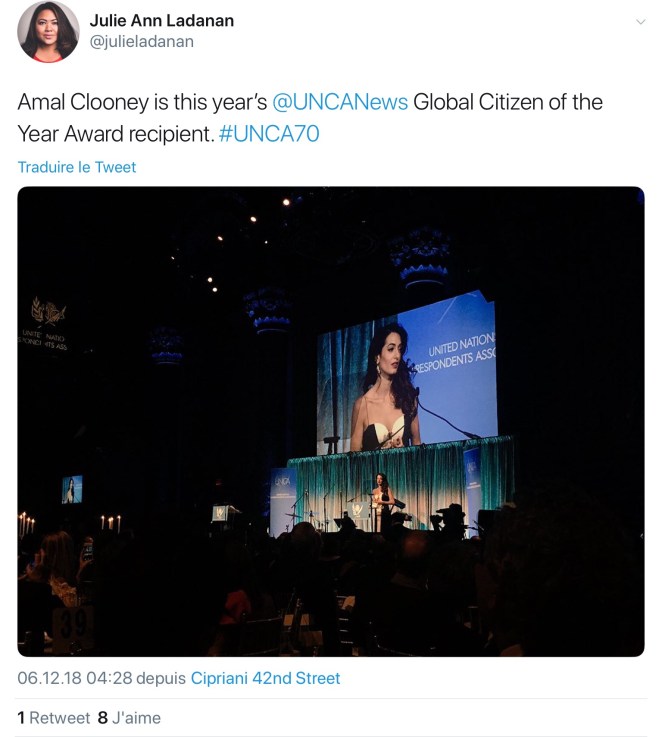View the 8 J'aime likes list
The width and height of the screenshot is (662, 737).
(129, 718)
